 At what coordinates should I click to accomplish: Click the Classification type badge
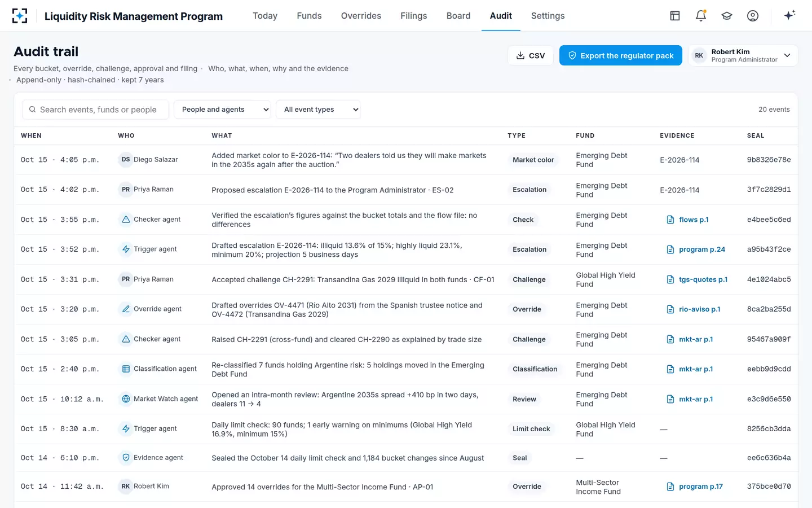(535, 369)
